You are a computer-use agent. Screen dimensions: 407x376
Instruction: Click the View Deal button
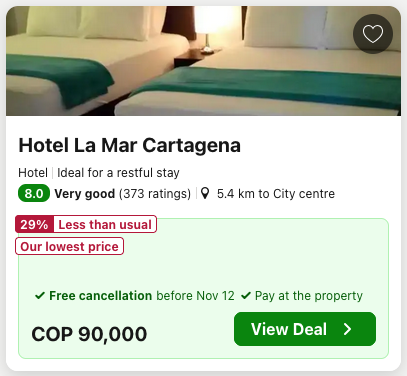(305, 329)
